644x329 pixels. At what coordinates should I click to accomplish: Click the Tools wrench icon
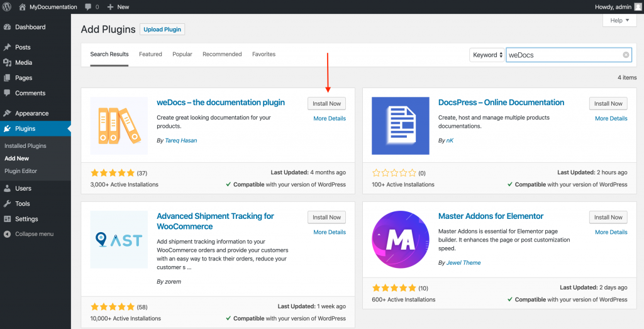pos(7,204)
